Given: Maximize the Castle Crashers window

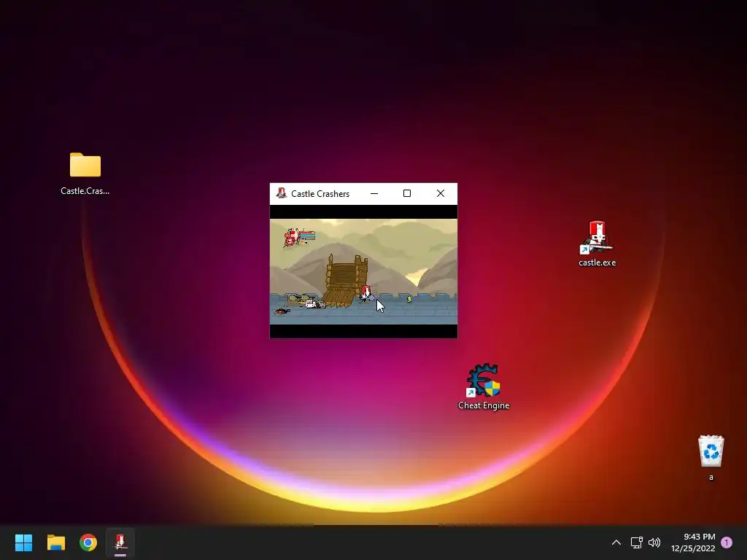Looking at the screenshot, I should 407,193.
